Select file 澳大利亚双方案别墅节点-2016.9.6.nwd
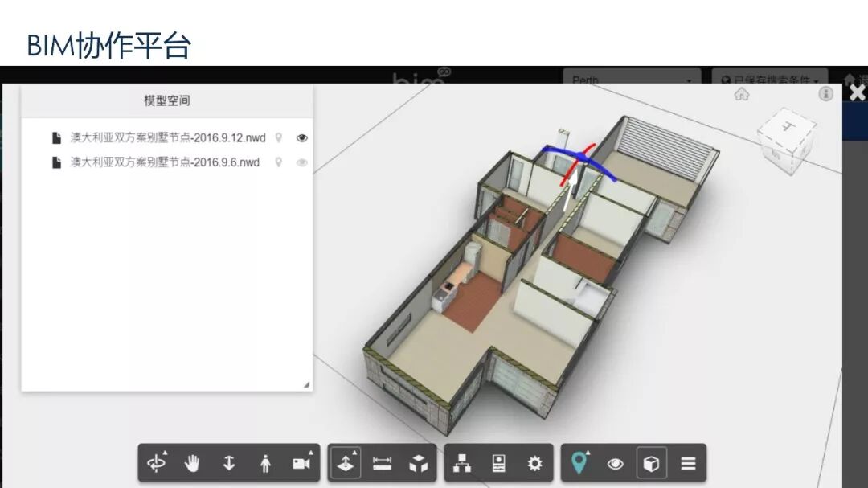The image size is (868, 488). tap(165, 162)
